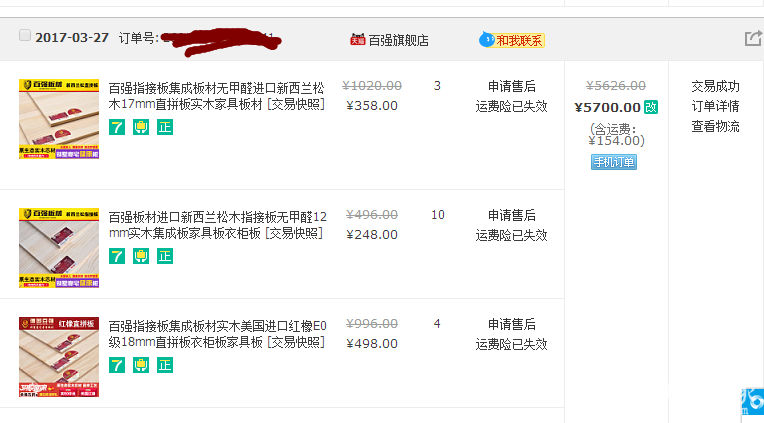
Task: Tick the checkbox beside 2017-03-27 order
Action: coord(25,35)
